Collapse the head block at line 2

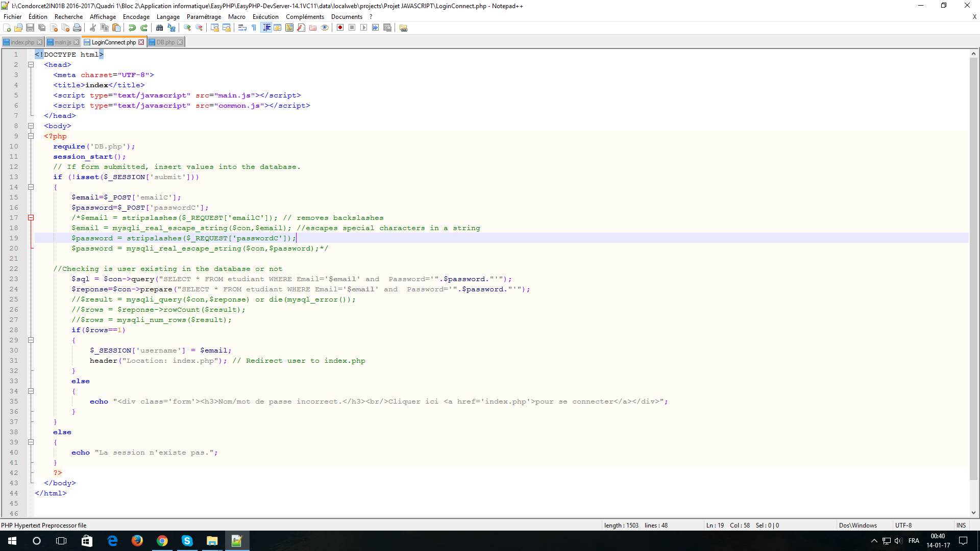(x=31, y=65)
